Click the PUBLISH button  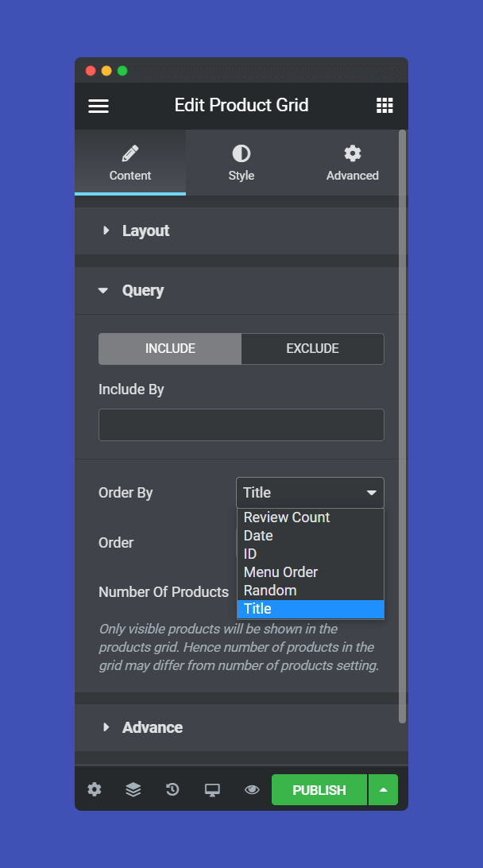319,789
